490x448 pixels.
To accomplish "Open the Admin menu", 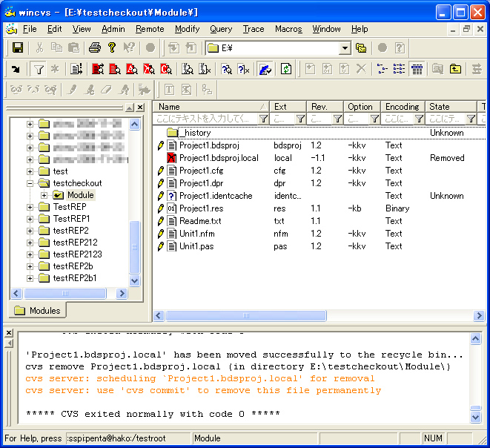I will (x=113, y=29).
